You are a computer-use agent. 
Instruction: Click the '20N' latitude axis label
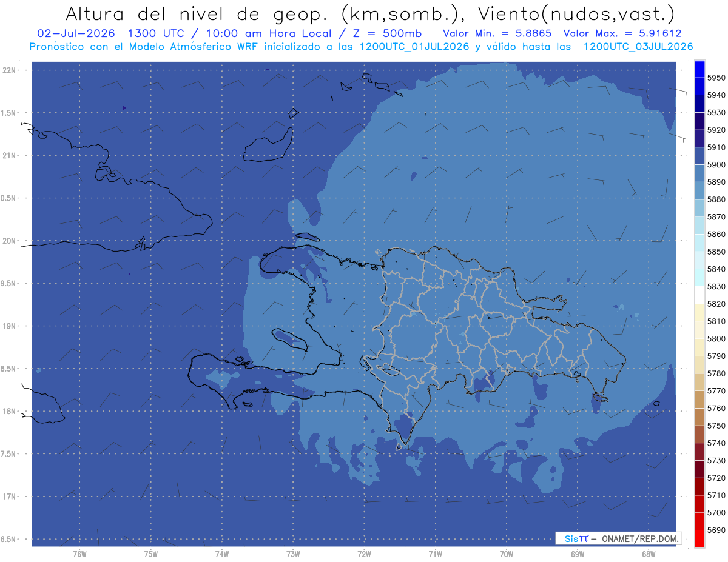click(x=8, y=241)
